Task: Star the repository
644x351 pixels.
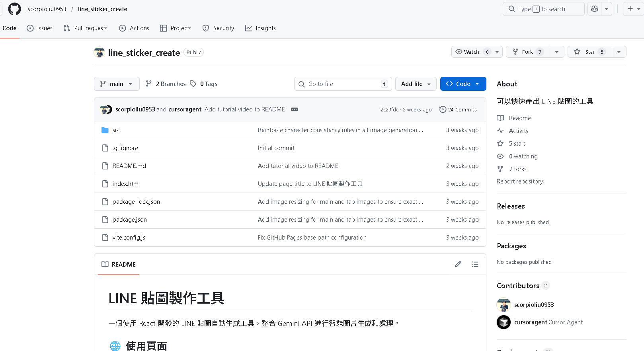Action: (590, 52)
